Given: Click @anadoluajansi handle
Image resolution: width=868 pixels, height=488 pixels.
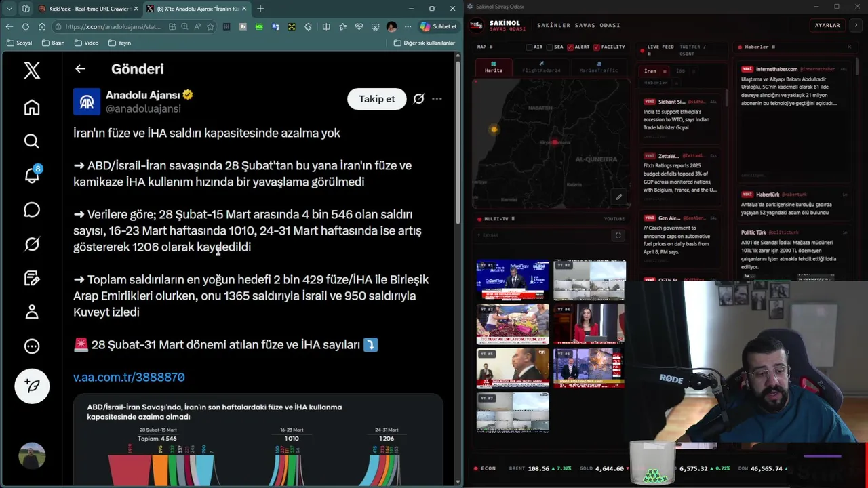Looking at the screenshot, I should pyautogui.click(x=143, y=108).
